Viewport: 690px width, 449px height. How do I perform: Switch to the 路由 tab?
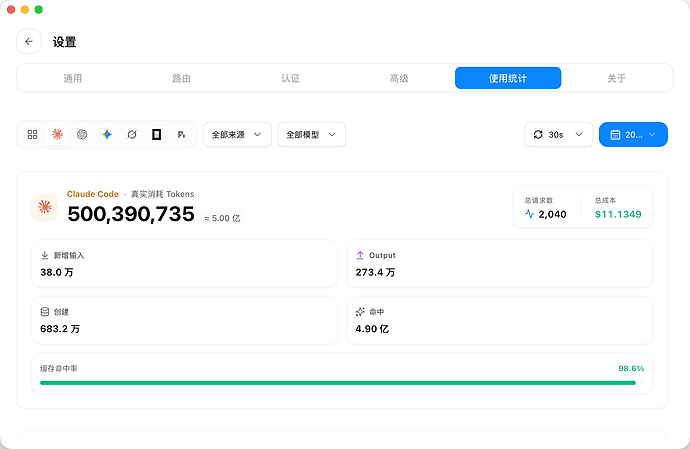(181, 78)
